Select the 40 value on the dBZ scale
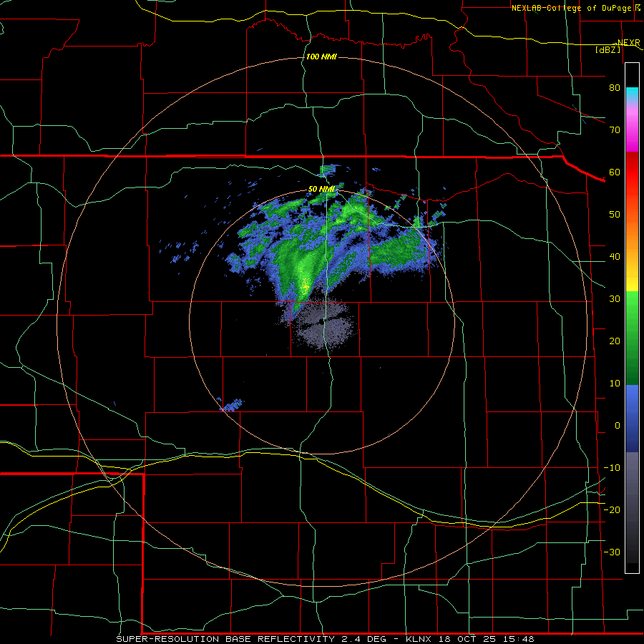Viewport: 644px width, 644px height. point(615,257)
